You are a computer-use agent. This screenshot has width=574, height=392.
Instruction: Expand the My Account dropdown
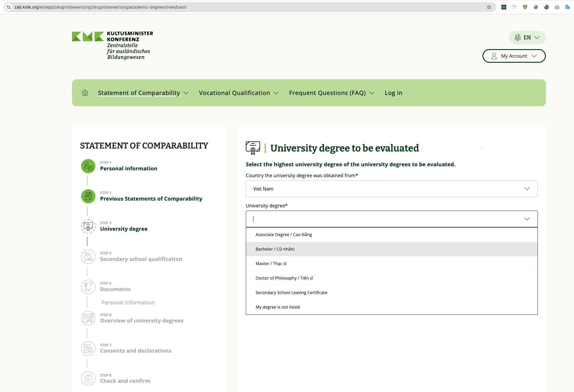click(x=514, y=56)
